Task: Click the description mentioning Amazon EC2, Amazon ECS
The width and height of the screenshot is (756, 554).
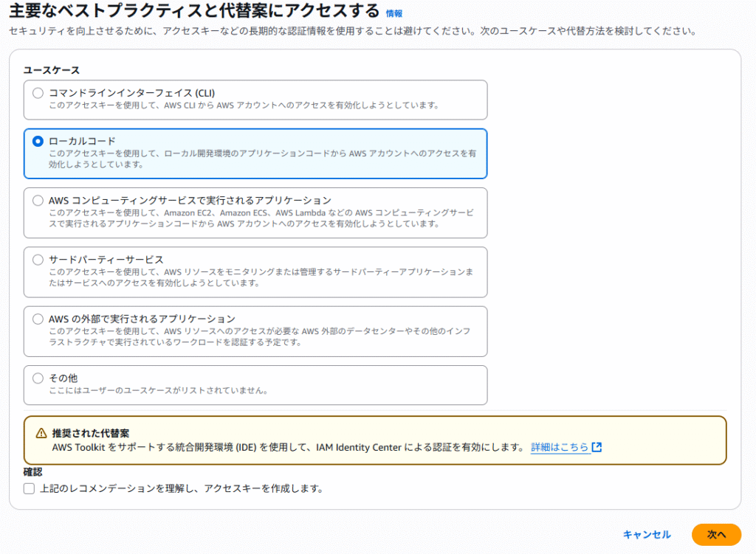Action: (261, 218)
